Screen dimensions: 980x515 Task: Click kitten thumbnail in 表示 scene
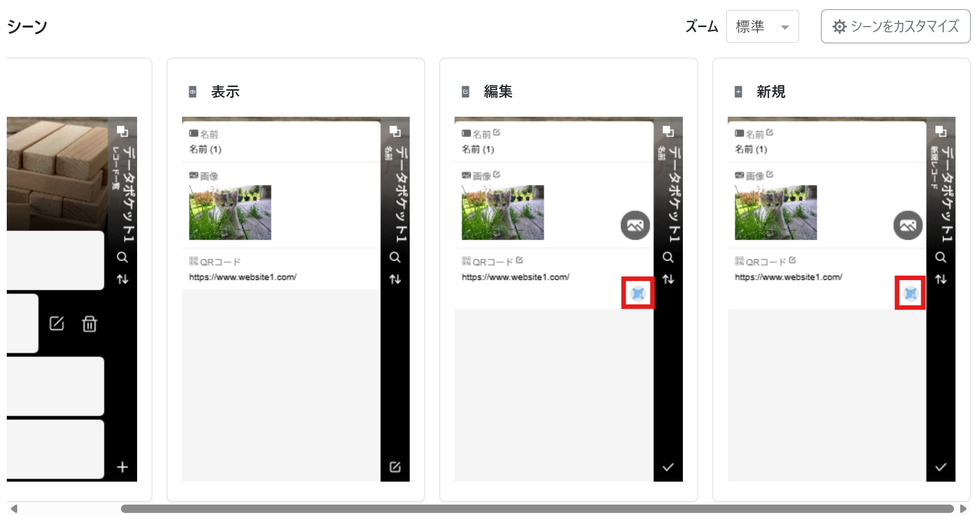tap(230, 213)
